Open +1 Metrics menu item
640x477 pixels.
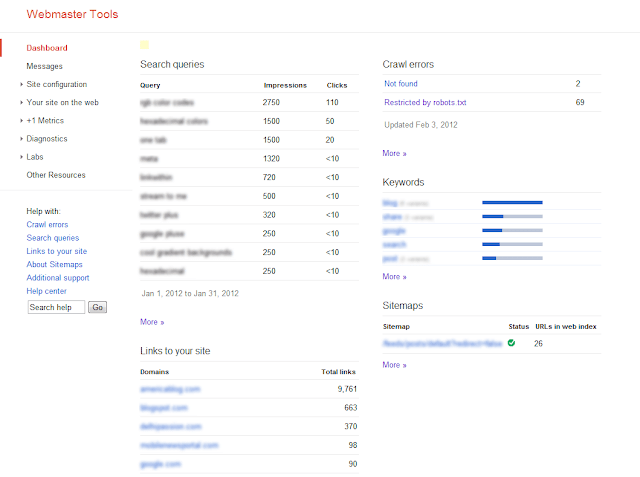[45, 121]
